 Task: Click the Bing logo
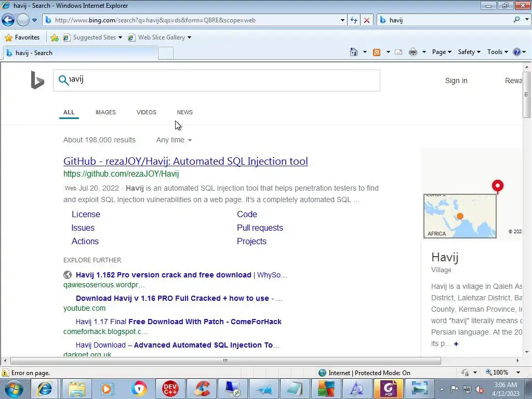[37, 80]
